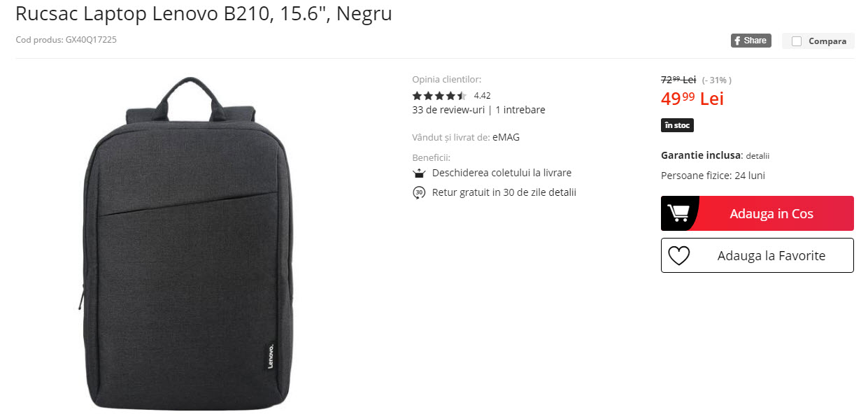The image size is (868, 419).
Task: Click the în stoc badge
Action: 677,125
